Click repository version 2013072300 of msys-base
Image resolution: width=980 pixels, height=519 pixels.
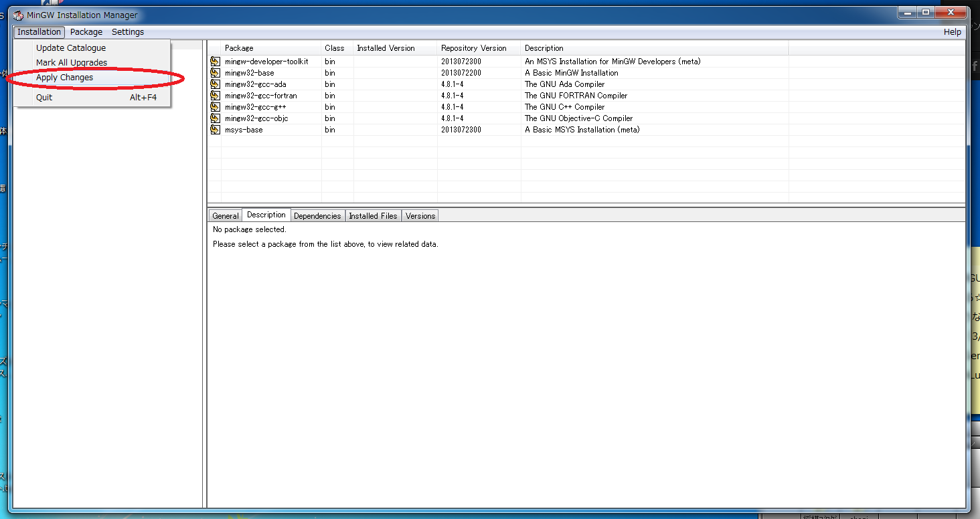461,130
